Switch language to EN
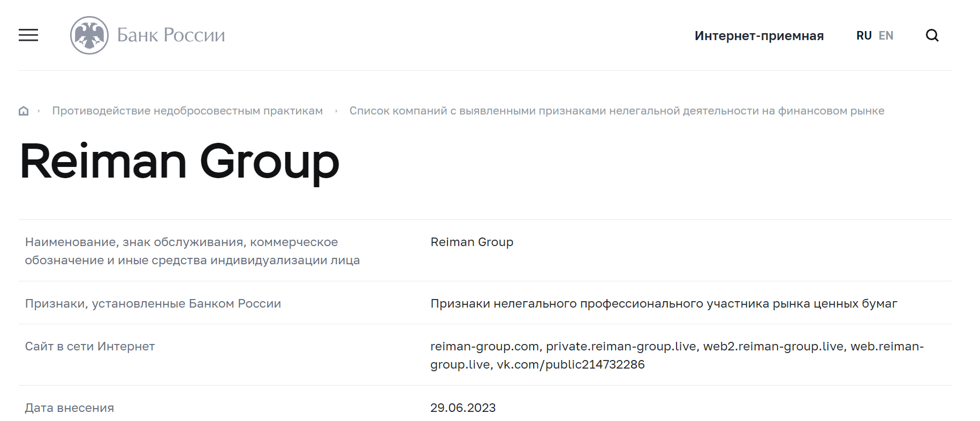Screen dimensions: 980x421 click(x=886, y=36)
